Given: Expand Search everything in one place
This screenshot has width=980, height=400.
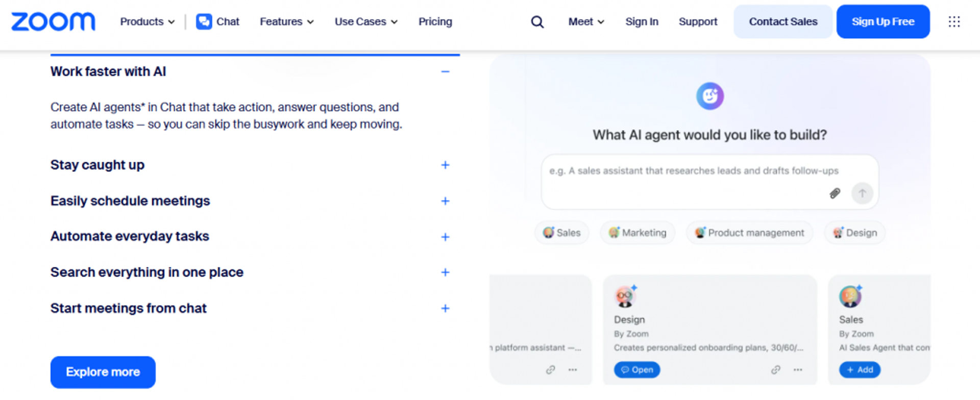Looking at the screenshot, I should [445, 272].
